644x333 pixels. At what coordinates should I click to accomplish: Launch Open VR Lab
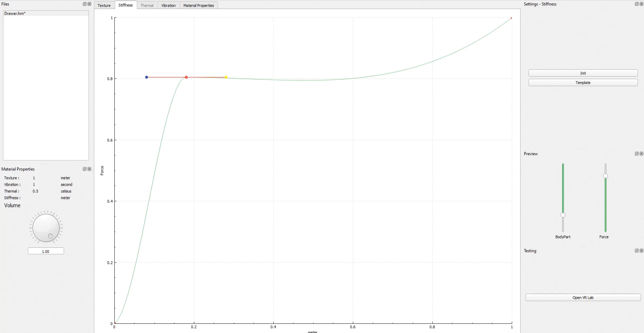[583, 297]
